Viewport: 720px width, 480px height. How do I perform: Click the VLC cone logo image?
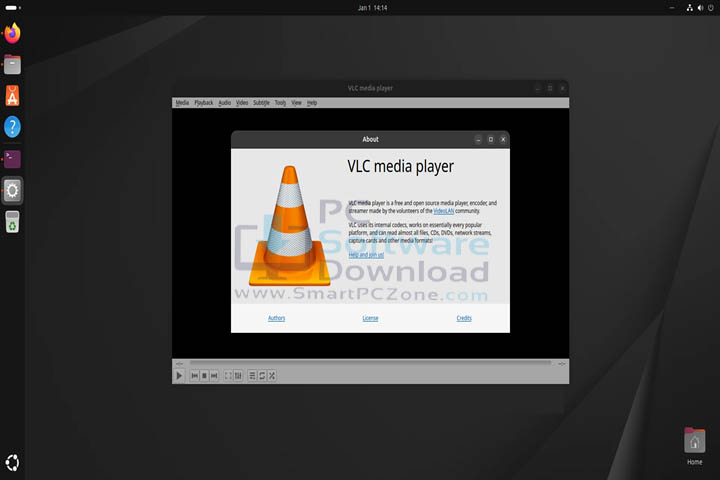pyautogui.click(x=289, y=225)
